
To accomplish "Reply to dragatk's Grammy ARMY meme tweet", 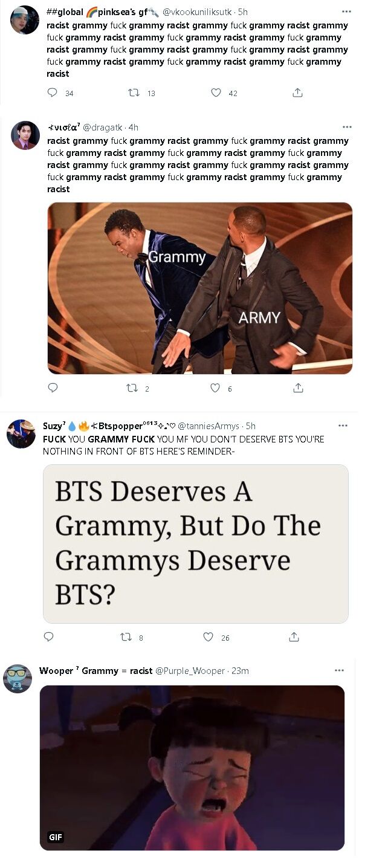I will point(53,388).
